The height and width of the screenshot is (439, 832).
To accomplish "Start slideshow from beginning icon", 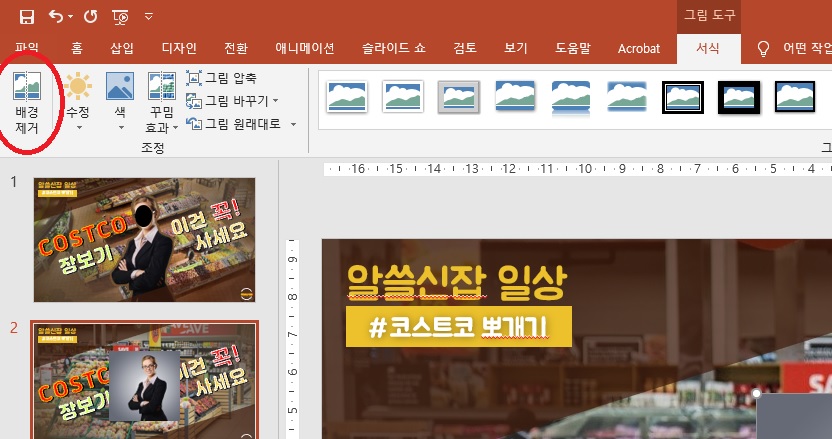I will tap(120, 17).
